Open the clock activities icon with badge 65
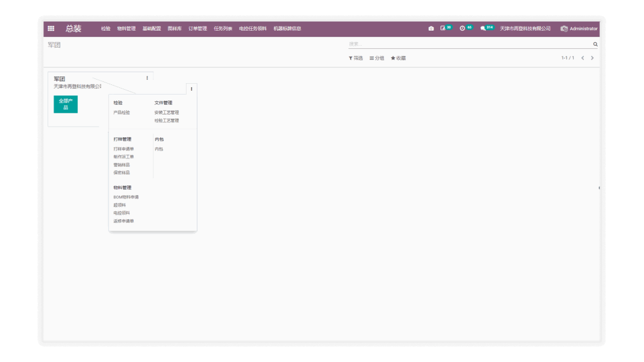This screenshot has width=644, height=362. coord(462,28)
